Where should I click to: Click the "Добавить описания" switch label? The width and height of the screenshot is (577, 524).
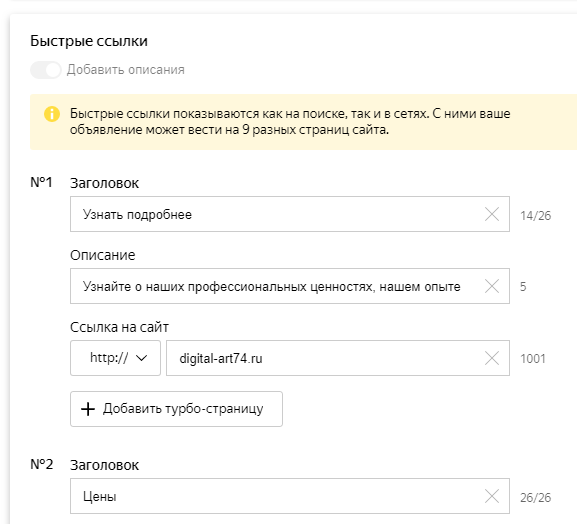tap(125, 70)
